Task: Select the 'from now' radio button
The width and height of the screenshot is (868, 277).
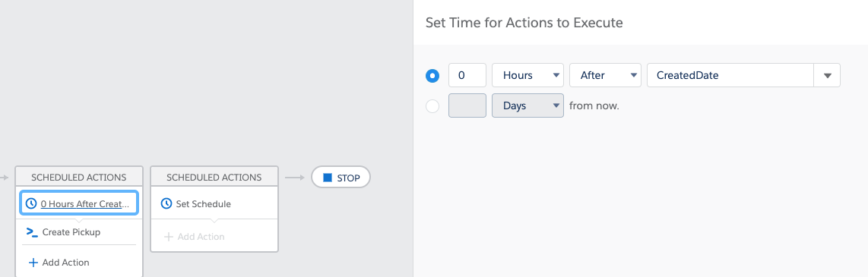Action: point(432,105)
